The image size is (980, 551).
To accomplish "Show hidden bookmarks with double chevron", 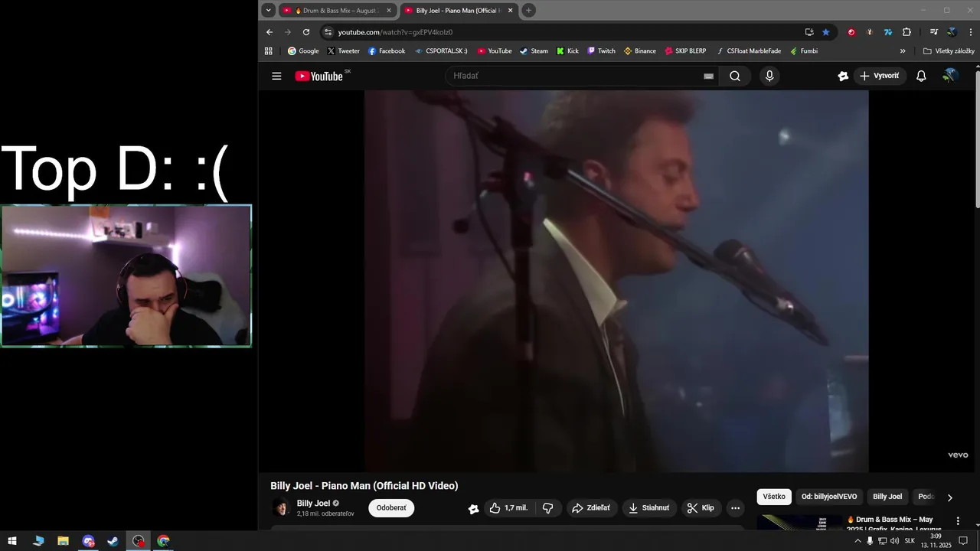I will (x=903, y=51).
